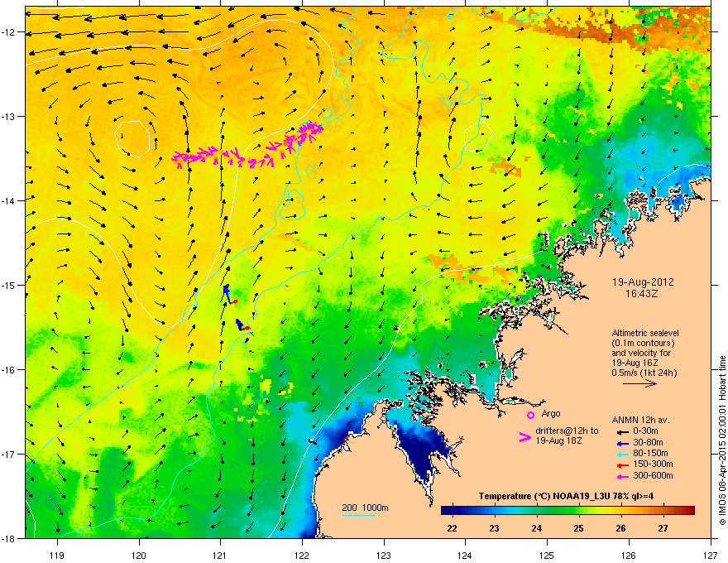
Task: Click the 'Argo' legend label
Action: (551, 413)
